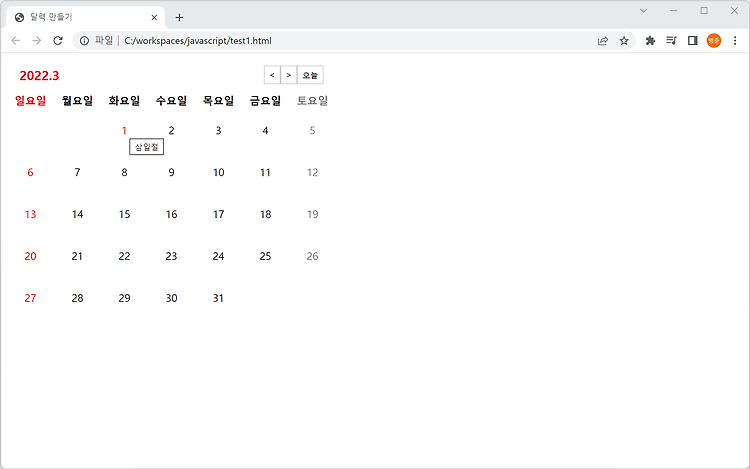Select date 28 on the calendar
The height and width of the screenshot is (469, 750).
point(77,298)
